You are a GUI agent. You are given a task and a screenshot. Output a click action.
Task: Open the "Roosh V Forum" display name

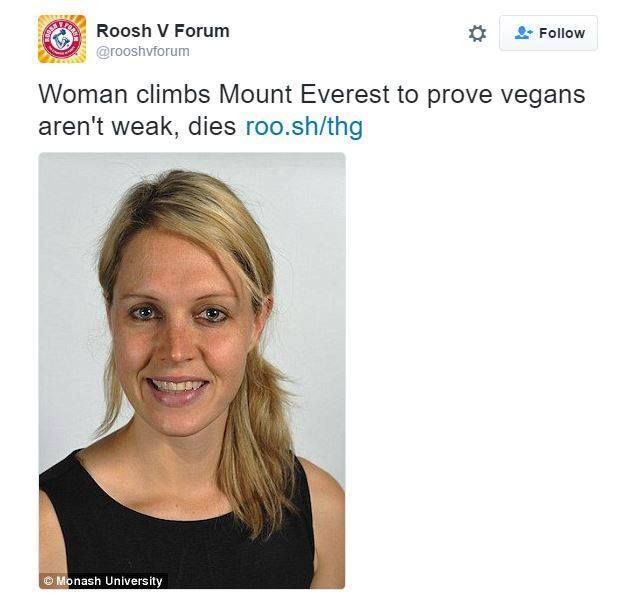click(163, 30)
